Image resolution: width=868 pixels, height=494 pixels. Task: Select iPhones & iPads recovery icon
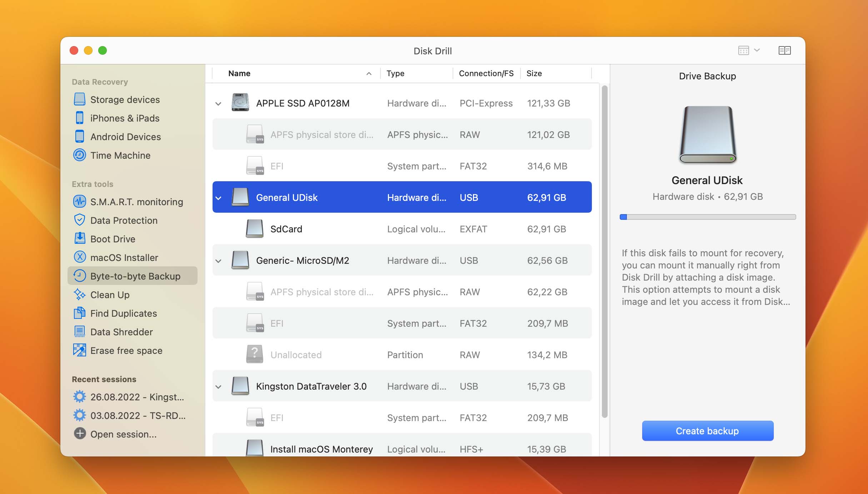point(80,118)
